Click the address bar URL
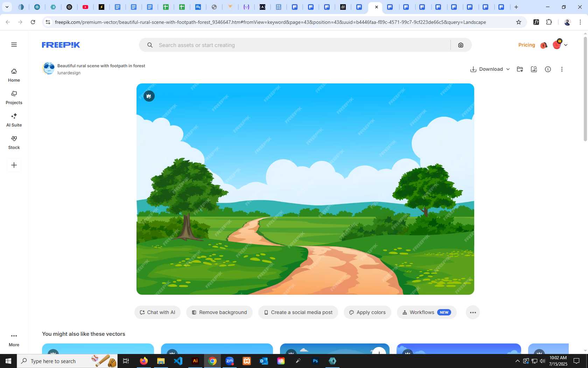 [270, 22]
